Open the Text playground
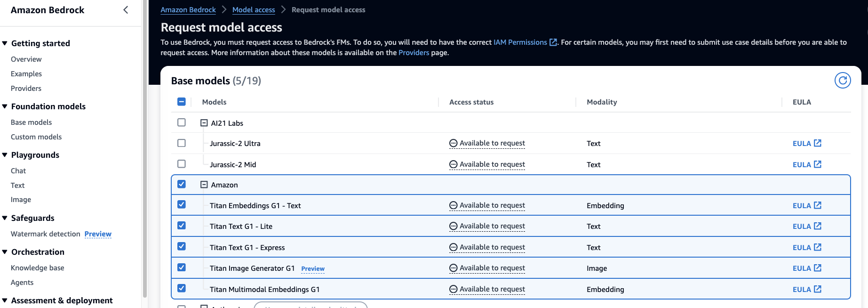868x308 pixels. click(x=18, y=186)
